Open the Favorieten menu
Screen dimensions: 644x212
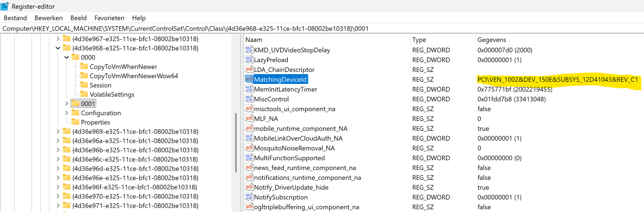(x=109, y=18)
